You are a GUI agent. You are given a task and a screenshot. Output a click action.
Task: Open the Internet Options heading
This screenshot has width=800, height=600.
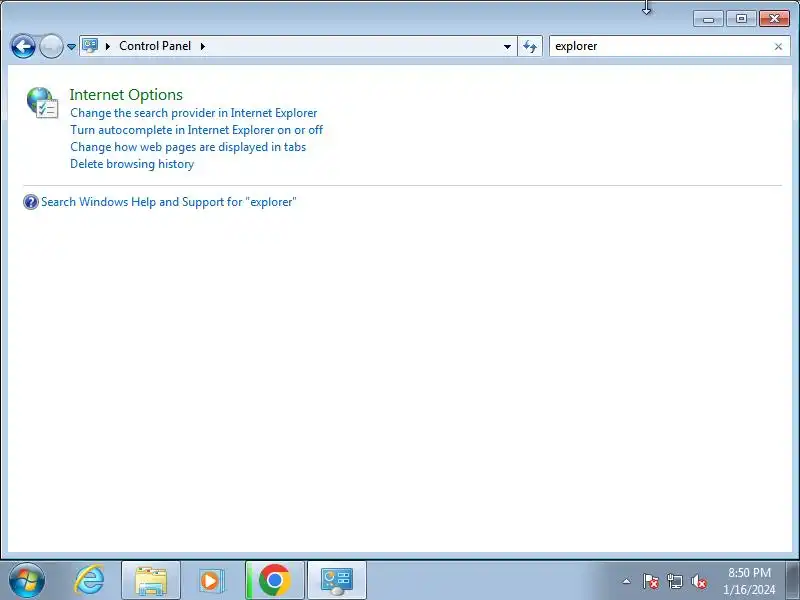tap(126, 94)
